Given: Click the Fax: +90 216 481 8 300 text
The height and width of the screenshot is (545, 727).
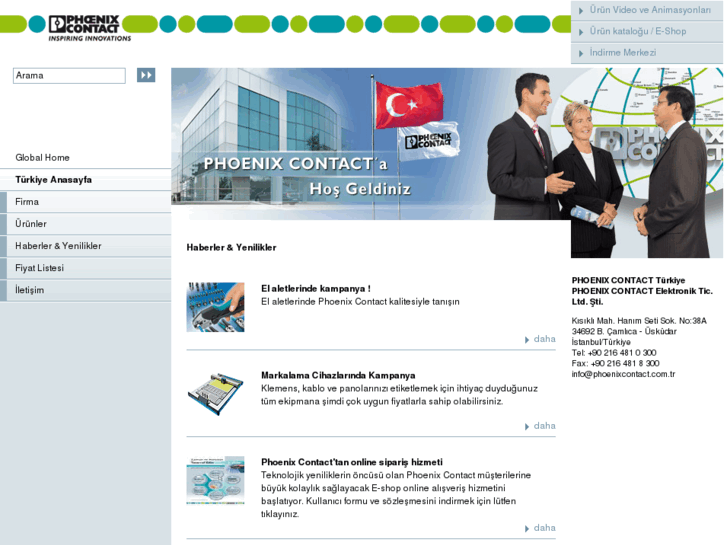Looking at the screenshot, I should (x=615, y=363).
